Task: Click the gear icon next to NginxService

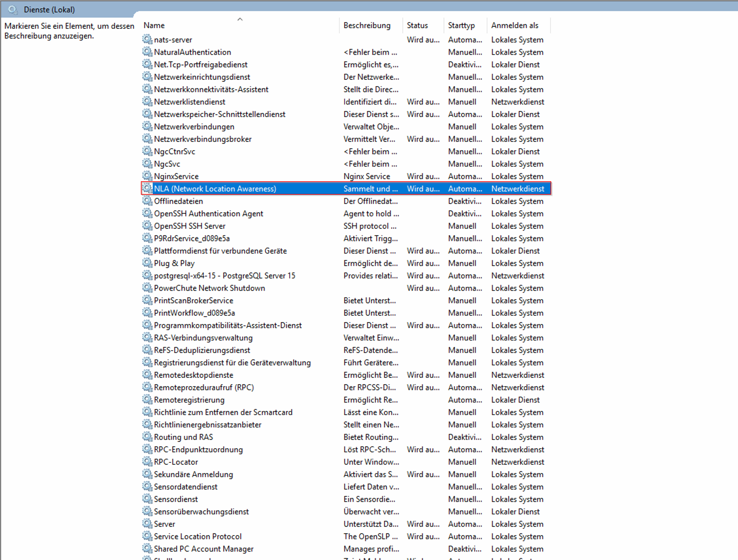Action: [x=147, y=176]
